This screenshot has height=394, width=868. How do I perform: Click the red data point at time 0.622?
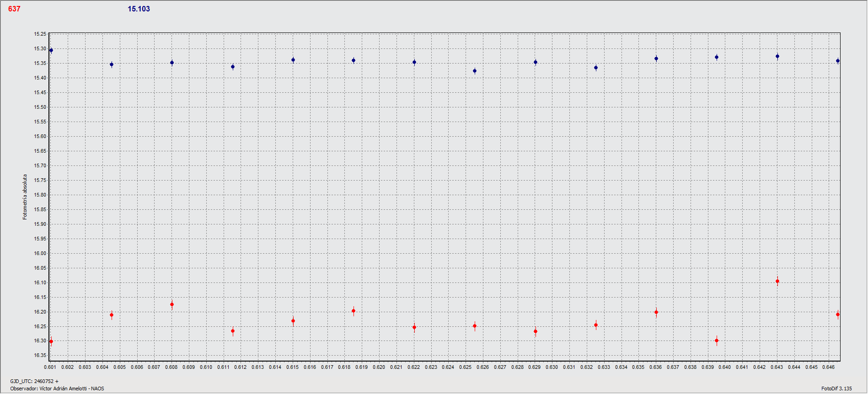tap(414, 327)
